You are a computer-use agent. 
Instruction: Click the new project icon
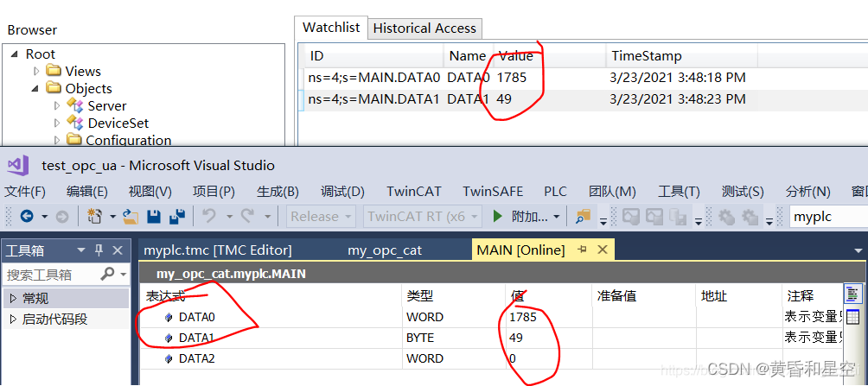coord(95,217)
